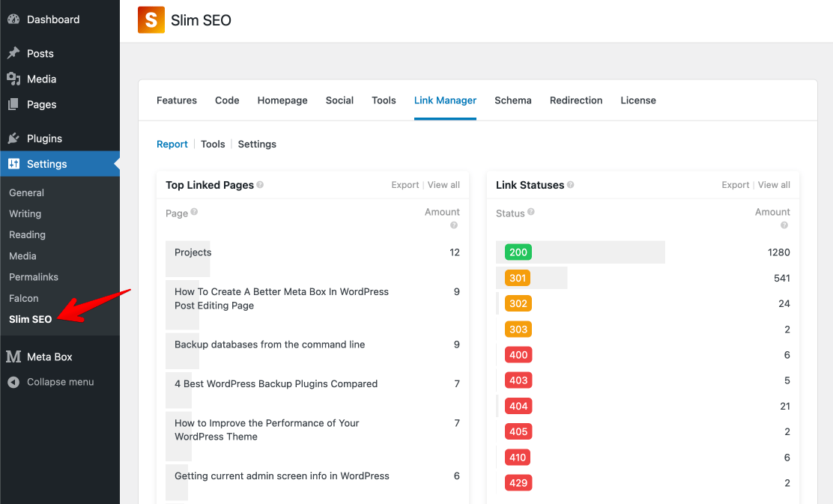Select the Link Manager tab

click(x=445, y=100)
